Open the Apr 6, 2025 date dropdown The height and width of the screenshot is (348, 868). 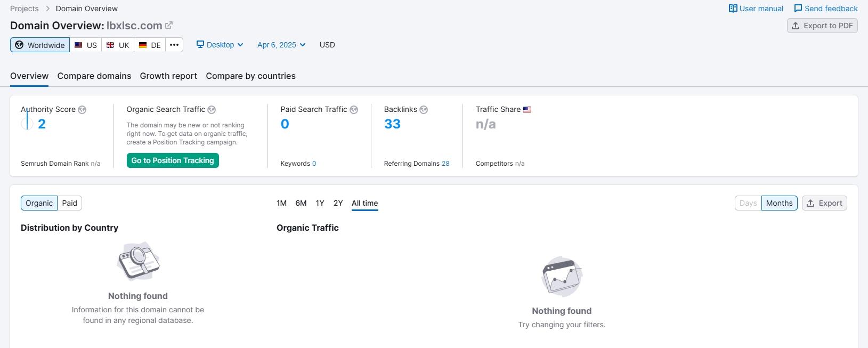click(281, 45)
